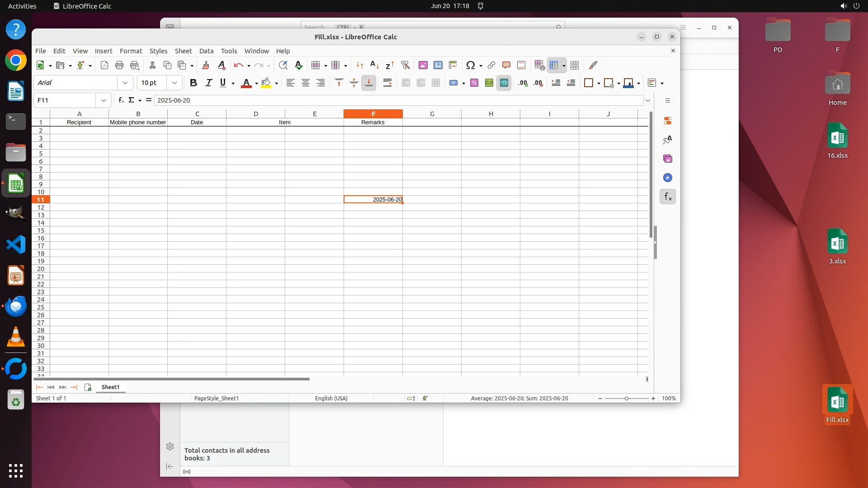
Task: Open the Format menu
Action: click(131, 51)
